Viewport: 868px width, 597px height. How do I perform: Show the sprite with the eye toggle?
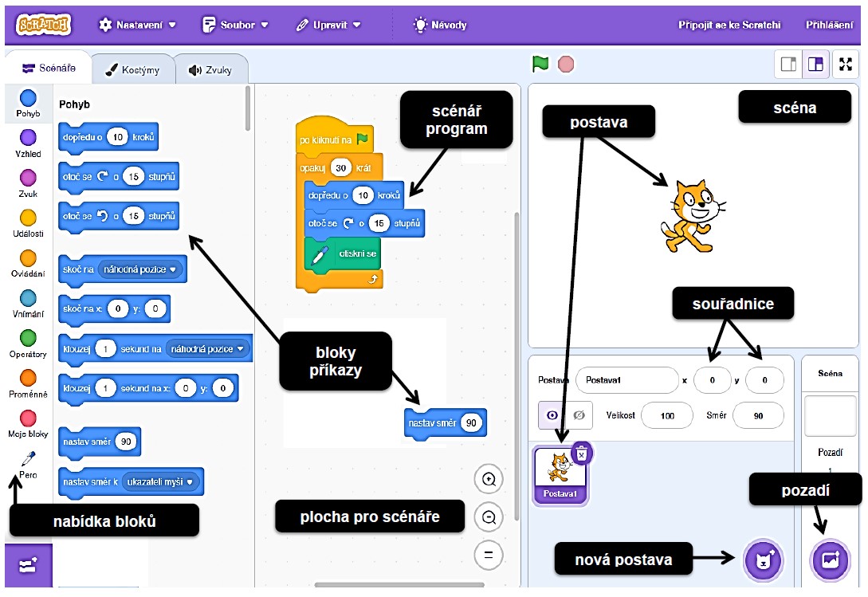(x=551, y=415)
